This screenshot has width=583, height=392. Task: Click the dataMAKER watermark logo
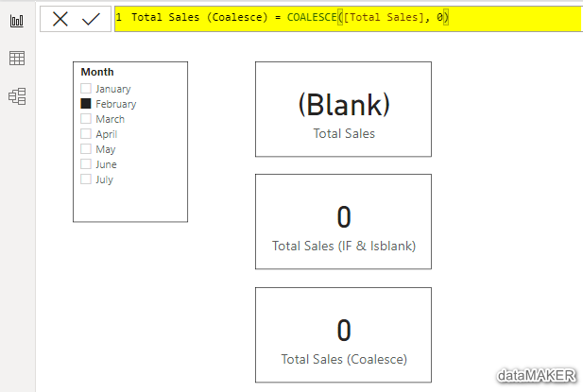[x=537, y=375]
